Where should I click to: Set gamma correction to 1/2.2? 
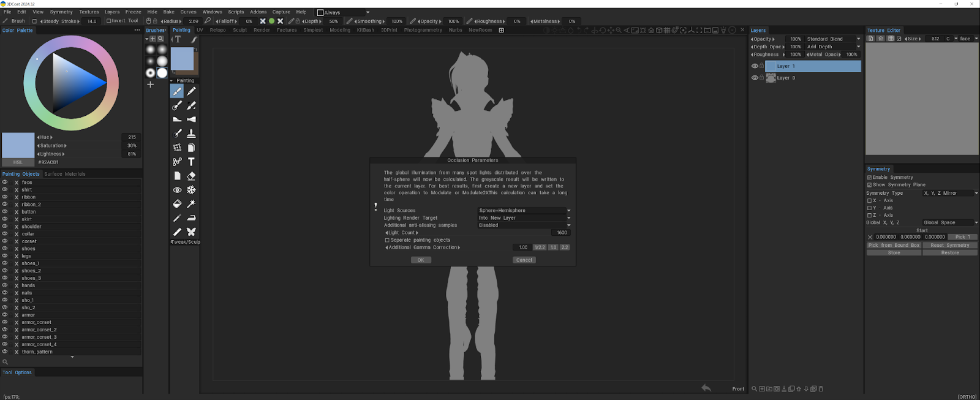coord(540,247)
